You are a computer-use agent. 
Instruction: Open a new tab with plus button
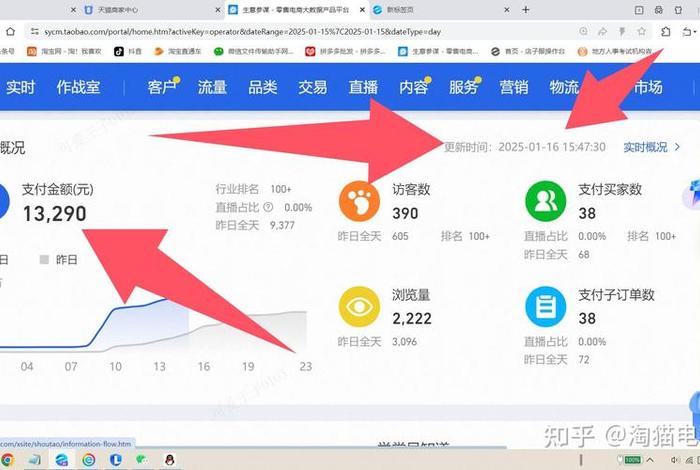526,9
